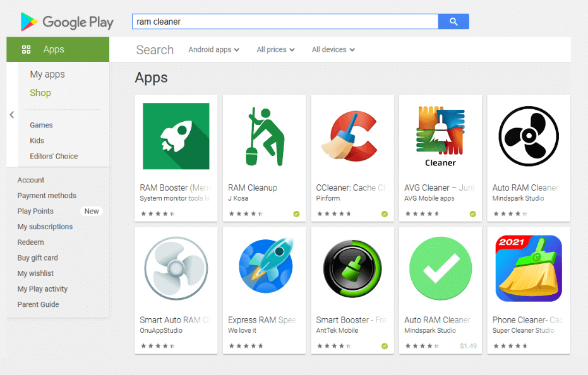Open Editors' Choice category
This screenshot has height=375, width=588.
pyautogui.click(x=54, y=157)
